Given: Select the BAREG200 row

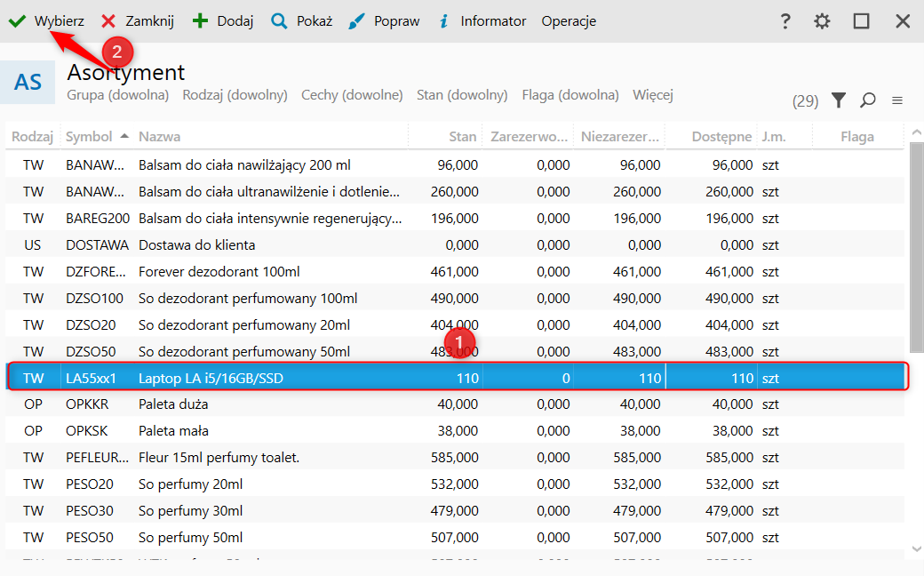Looking at the screenshot, I should 455,218.
